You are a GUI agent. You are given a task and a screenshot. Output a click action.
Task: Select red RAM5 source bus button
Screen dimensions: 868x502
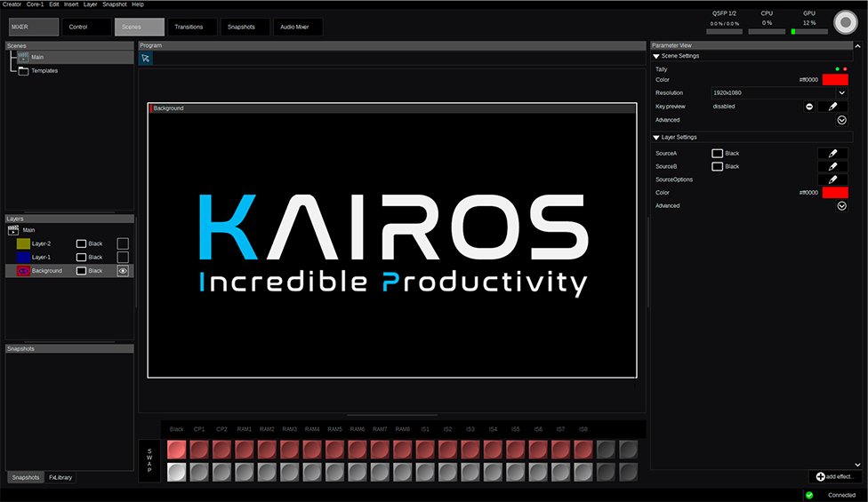click(335, 450)
